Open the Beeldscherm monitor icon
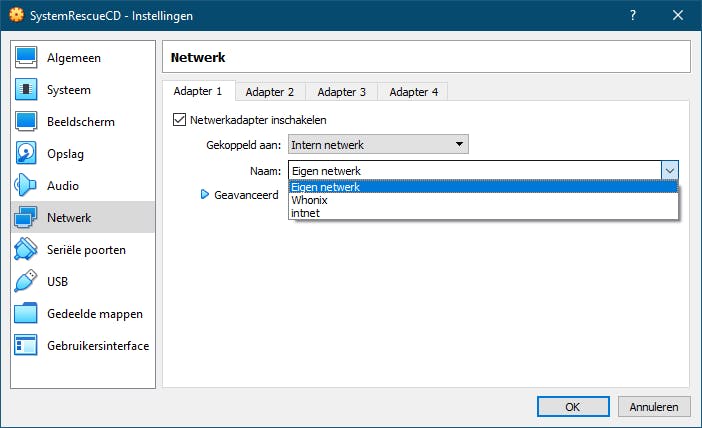 [27, 122]
